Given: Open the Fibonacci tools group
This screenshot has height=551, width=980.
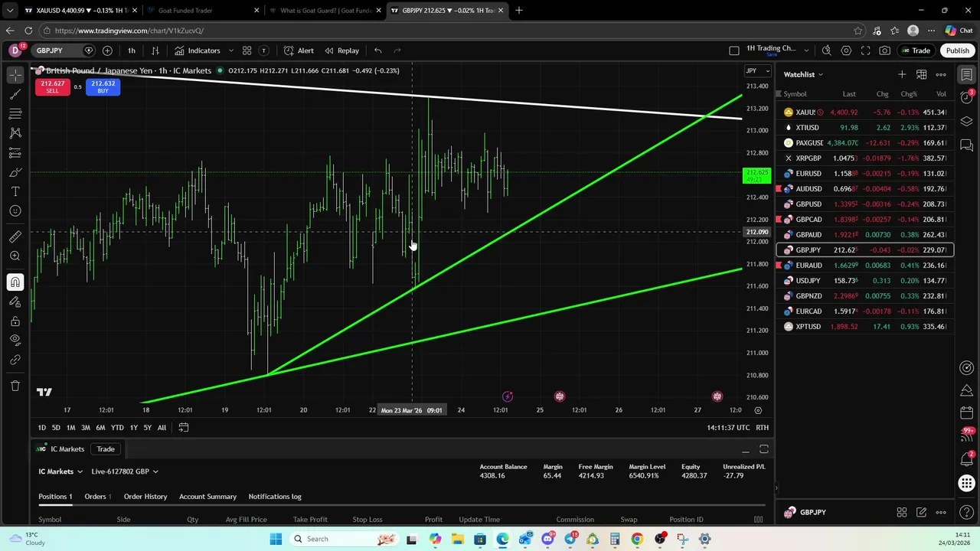Looking at the screenshot, I should (x=15, y=113).
